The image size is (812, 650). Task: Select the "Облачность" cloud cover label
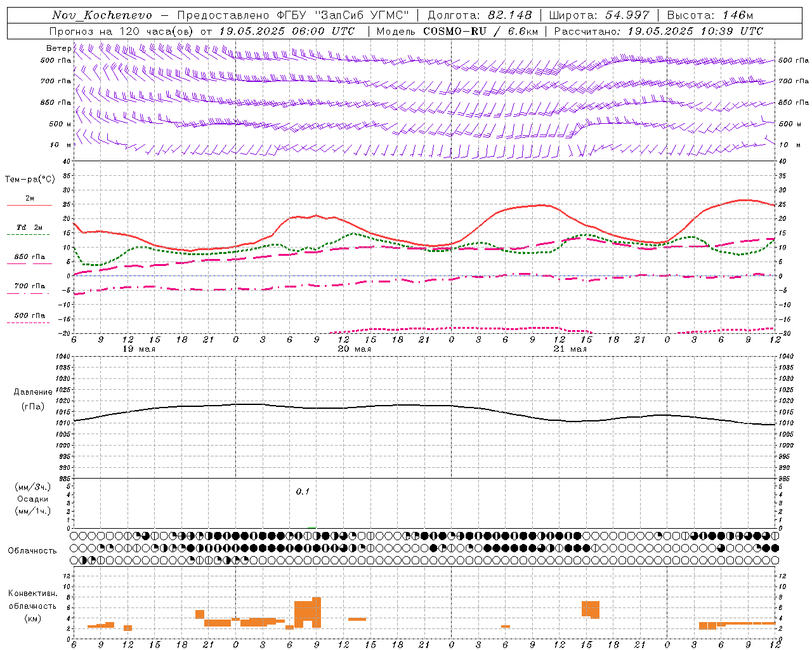pyautogui.click(x=32, y=551)
